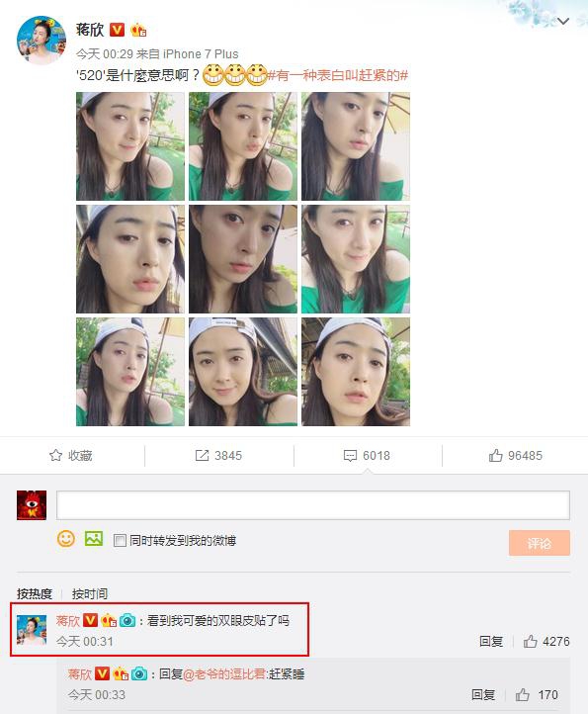Viewport: 588px width, 714px height.
Task: Open the first photo thumbnail in grid
Action: pos(130,146)
